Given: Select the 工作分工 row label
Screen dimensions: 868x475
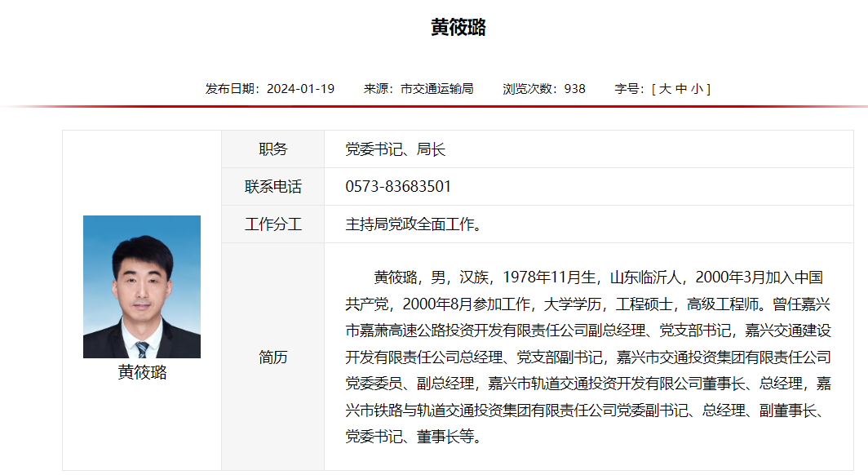Looking at the screenshot, I should click(x=273, y=224).
